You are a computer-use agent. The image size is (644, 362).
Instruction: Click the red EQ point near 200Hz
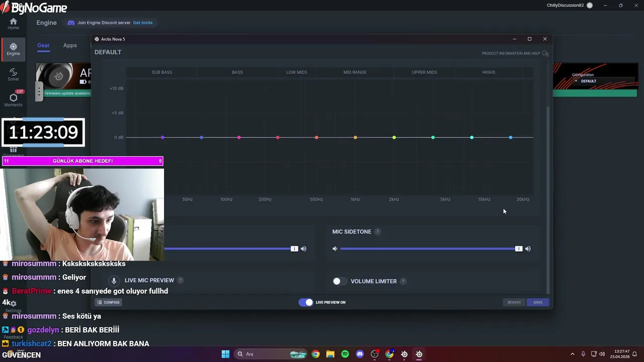tap(278, 137)
